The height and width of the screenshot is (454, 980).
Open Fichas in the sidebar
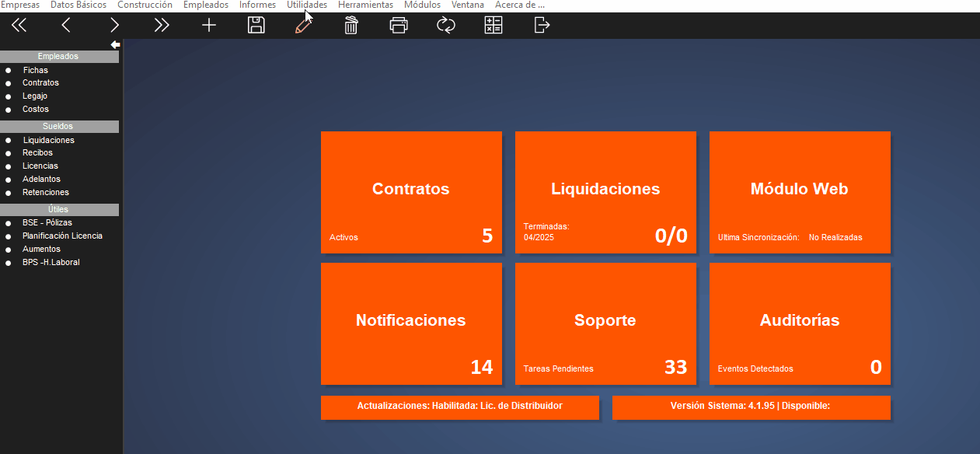[35, 70]
